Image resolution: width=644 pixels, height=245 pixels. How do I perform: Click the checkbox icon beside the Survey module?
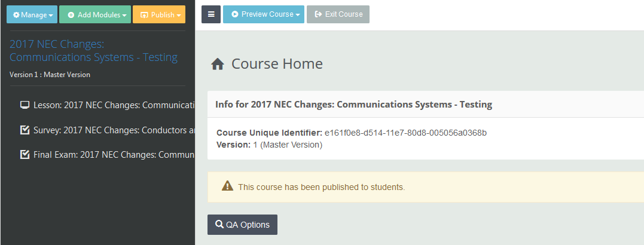pyautogui.click(x=25, y=130)
